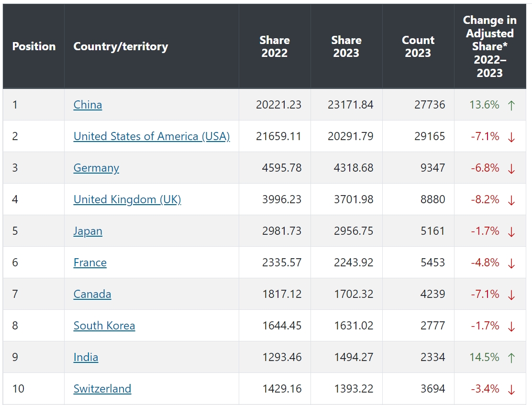
Task: Click the Japan country link
Action: coord(88,231)
